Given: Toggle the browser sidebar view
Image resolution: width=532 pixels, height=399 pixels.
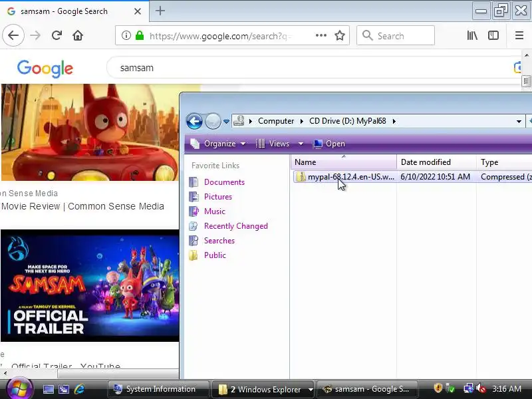Looking at the screenshot, I should point(493,35).
